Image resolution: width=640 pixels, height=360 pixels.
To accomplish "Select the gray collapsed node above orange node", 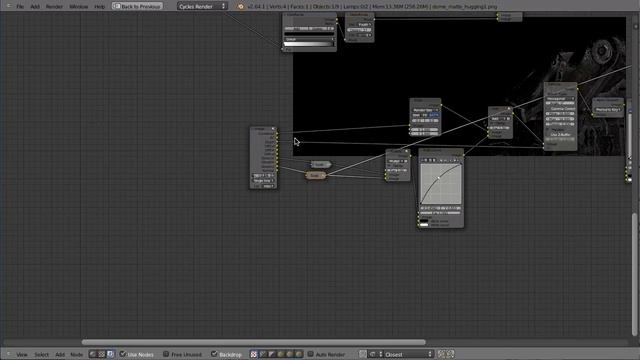I will (x=320, y=164).
